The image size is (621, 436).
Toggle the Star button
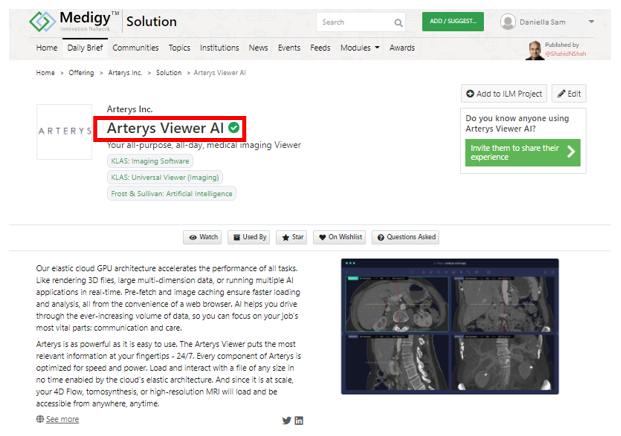[x=291, y=237]
